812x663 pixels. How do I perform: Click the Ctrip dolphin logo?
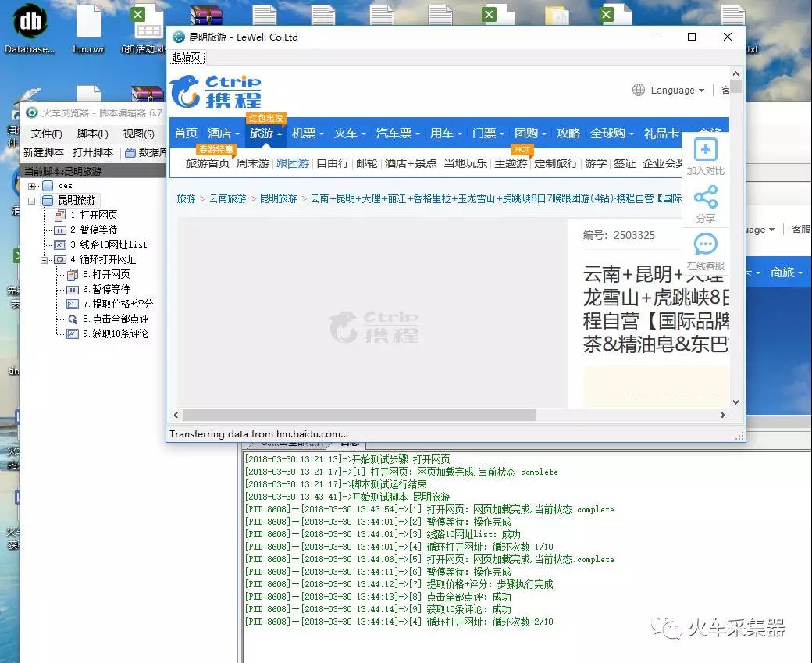(x=185, y=91)
